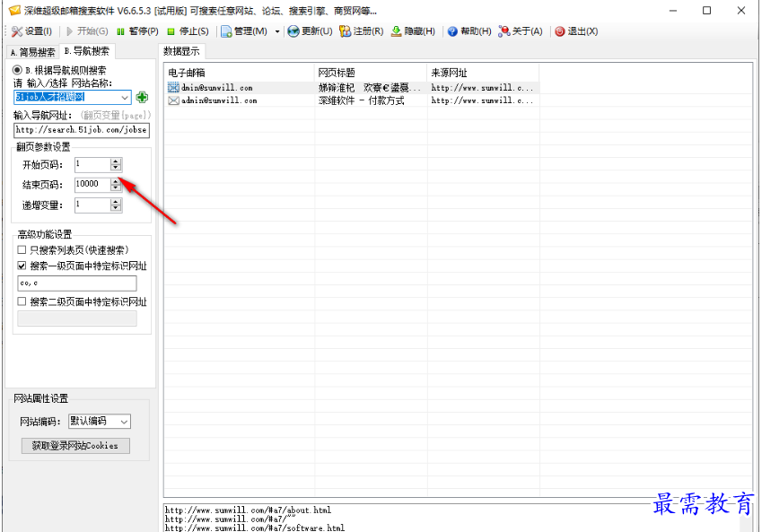Maximize the application window

[706, 11]
